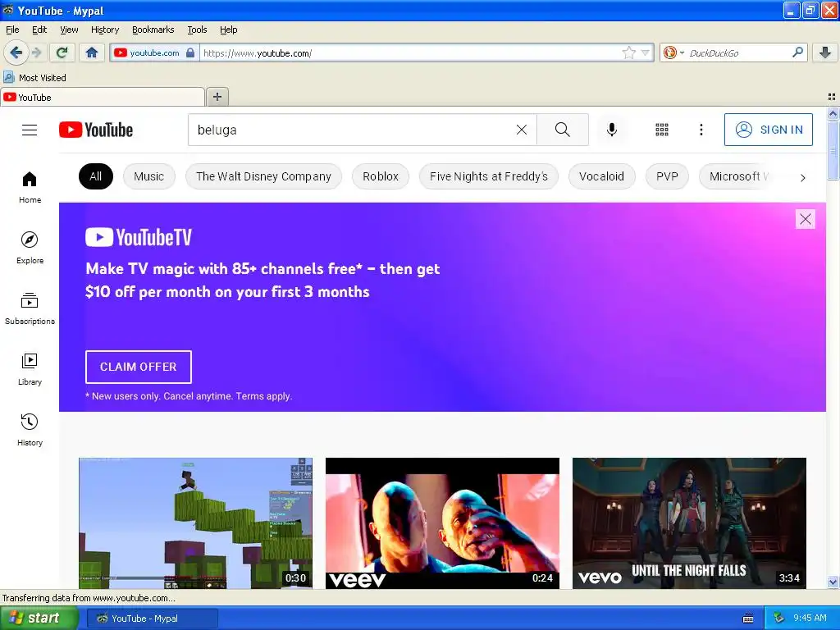
Task: Select the YouTube browser tab
Action: coord(103,97)
